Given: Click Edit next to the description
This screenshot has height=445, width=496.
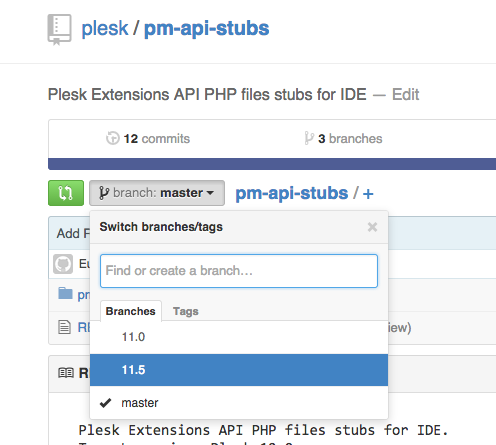Looking at the screenshot, I should pyautogui.click(x=405, y=95).
